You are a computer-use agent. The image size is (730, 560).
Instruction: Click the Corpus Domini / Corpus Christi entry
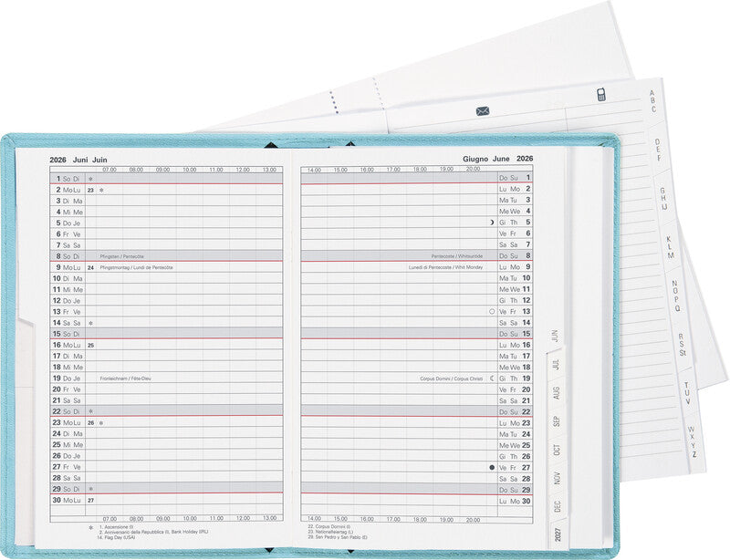[451, 379]
